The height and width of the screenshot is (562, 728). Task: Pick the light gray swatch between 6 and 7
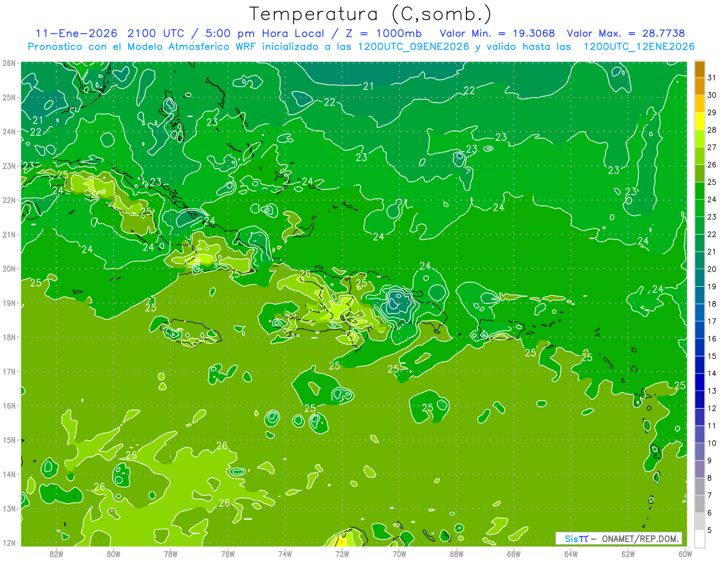(699, 504)
